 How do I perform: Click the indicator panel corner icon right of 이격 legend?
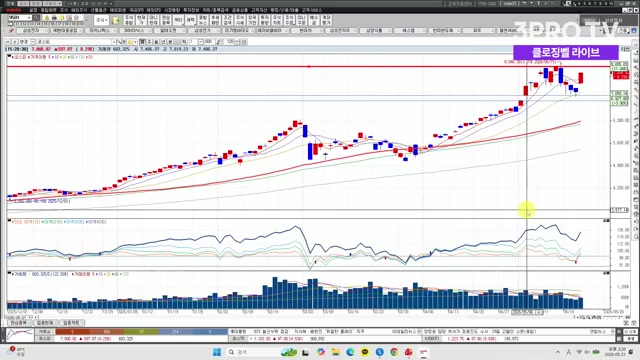point(606,221)
